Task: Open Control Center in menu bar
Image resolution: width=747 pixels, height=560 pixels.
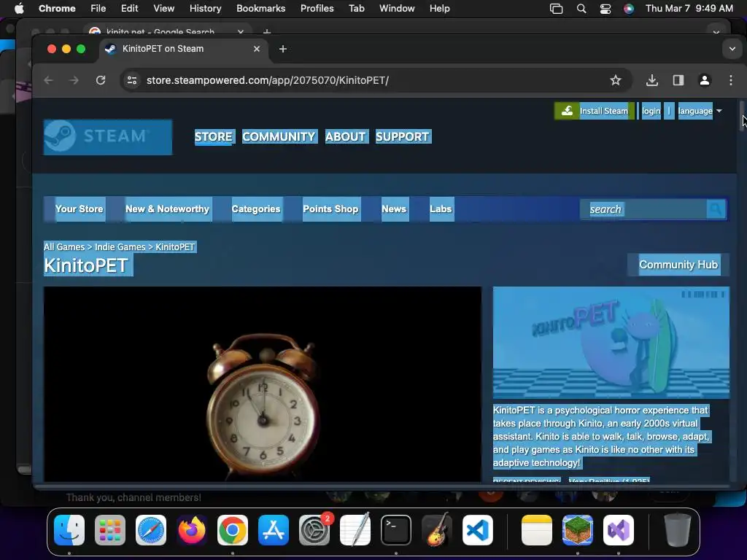Action: pyautogui.click(x=605, y=9)
